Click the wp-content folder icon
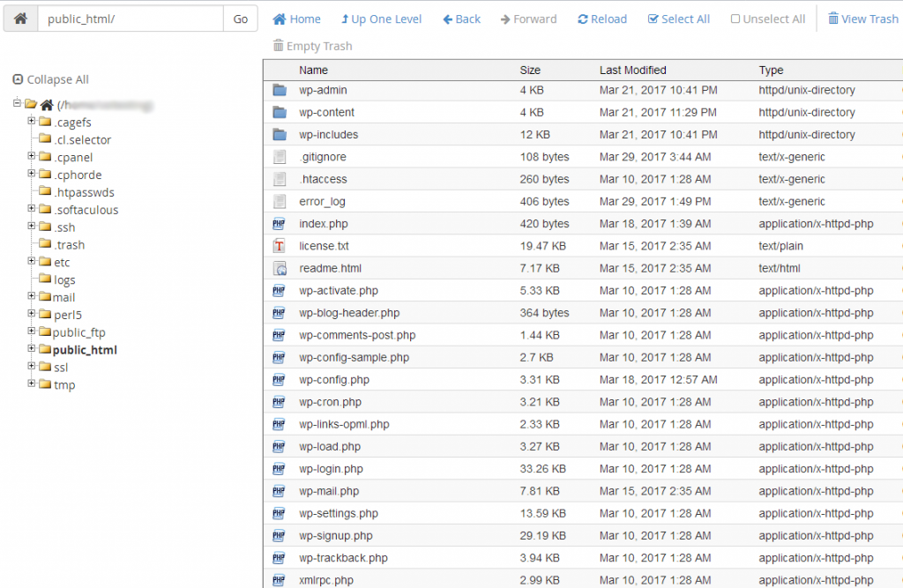The width and height of the screenshot is (903, 588). (x=280, y=112)
